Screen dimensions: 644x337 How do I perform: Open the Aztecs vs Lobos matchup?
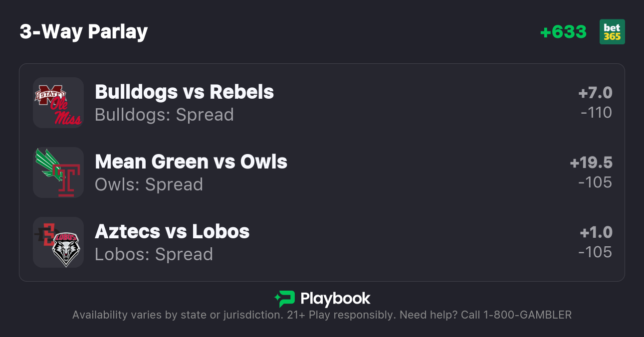(x=172, y=232)
